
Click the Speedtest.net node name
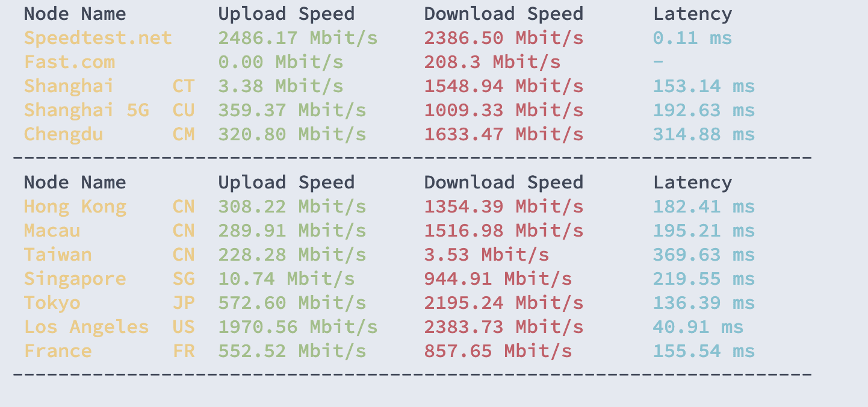[x=98, y=38]
